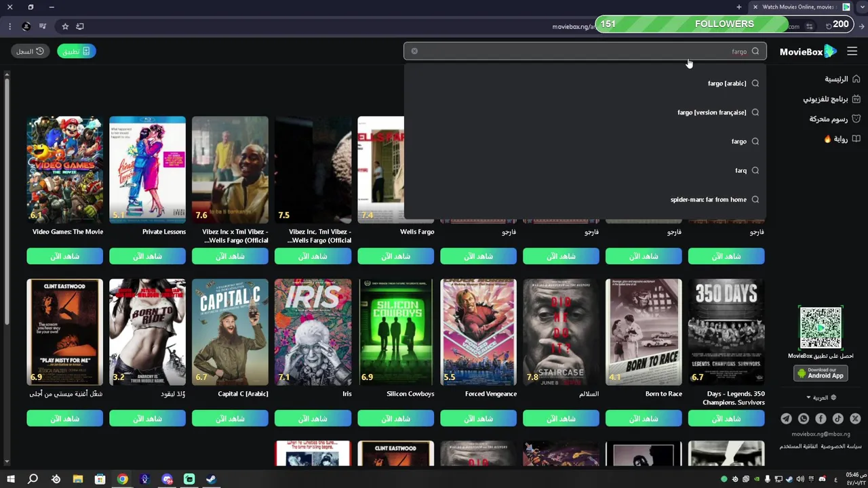Click شاهد الآن under Silicon Cowboys
Screen dimensions: 868x488
[395, 419]
